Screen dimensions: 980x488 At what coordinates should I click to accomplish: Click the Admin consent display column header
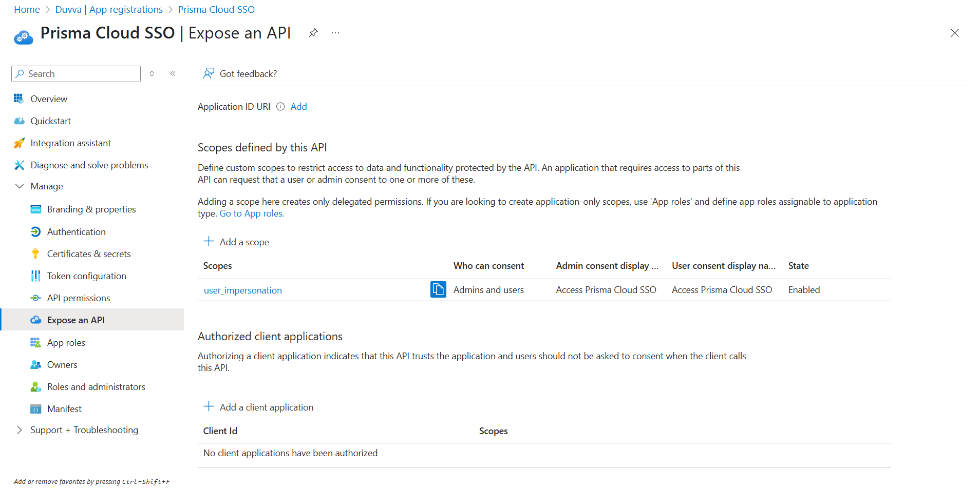tap(607, 266)
